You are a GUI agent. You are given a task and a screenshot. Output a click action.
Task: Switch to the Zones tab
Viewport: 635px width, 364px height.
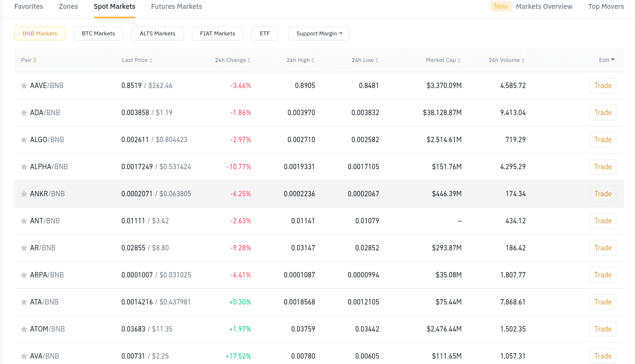(x=68, y=6)
